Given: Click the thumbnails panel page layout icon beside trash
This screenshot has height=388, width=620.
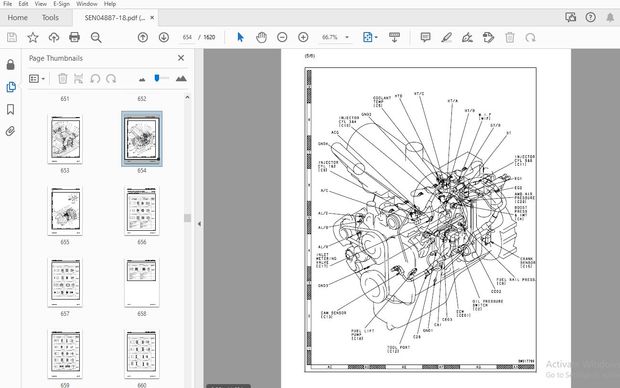Looking at the screenshot, I should pos(78,79).
